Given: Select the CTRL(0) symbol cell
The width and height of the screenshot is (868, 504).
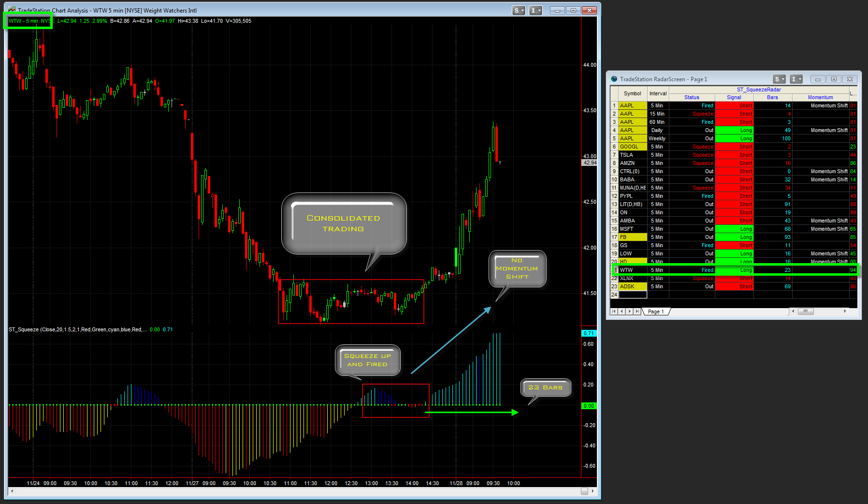Looking at the screenshot, I should 633,171.
